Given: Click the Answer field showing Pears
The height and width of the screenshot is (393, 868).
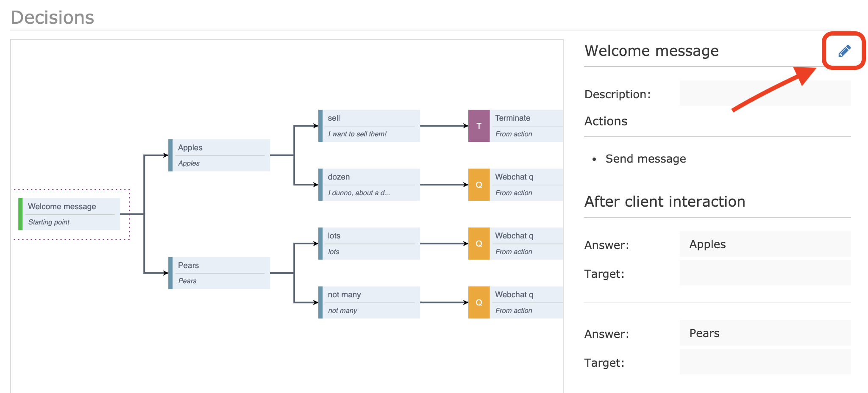Looking at the screenshot, I should (x=765, y=333).
